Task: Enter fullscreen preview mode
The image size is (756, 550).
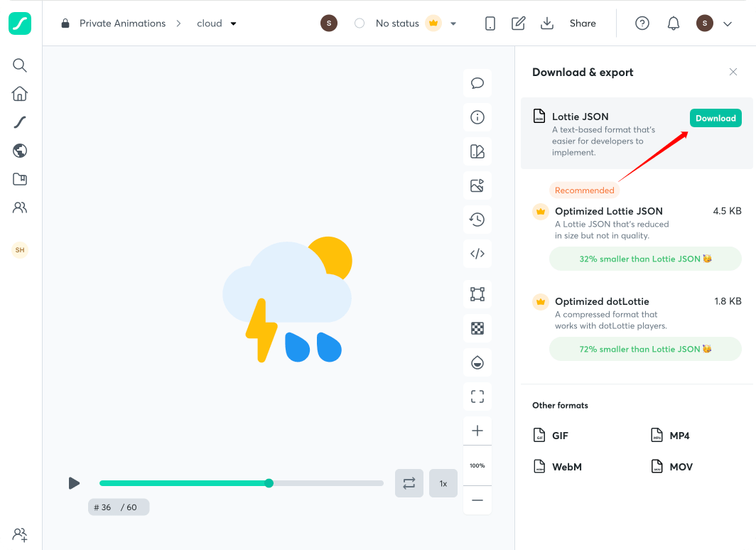Action: coord(477,397)
